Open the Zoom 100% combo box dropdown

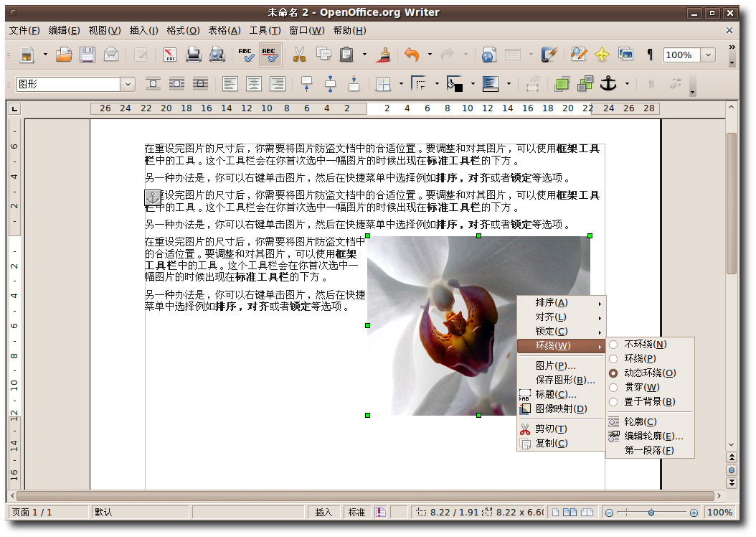[x=708, y=55]
